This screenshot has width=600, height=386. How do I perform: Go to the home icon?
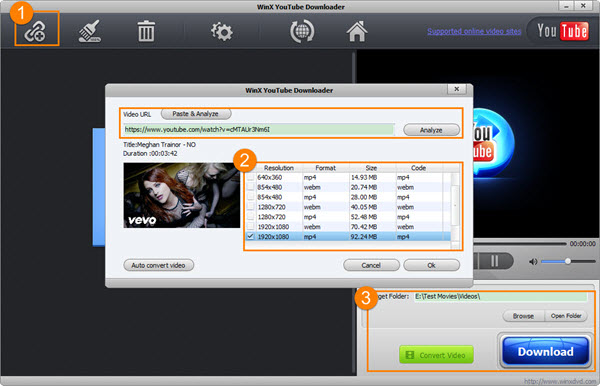coord(357,31)
